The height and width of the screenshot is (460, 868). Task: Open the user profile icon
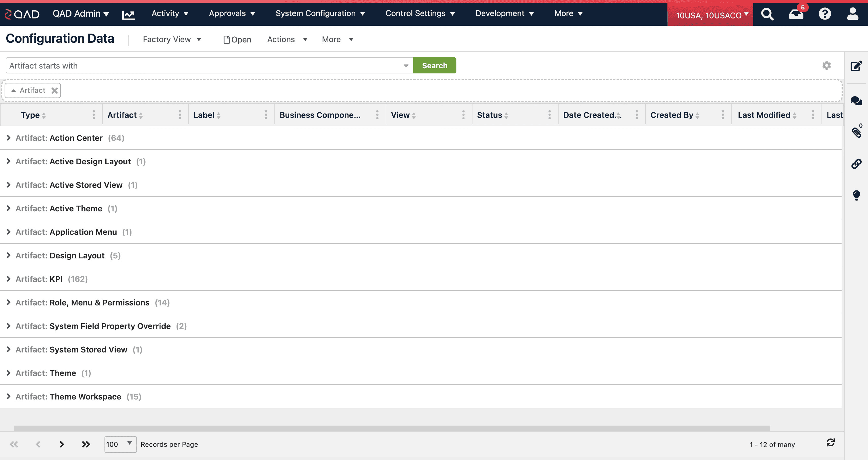click(x=852, y=14)
